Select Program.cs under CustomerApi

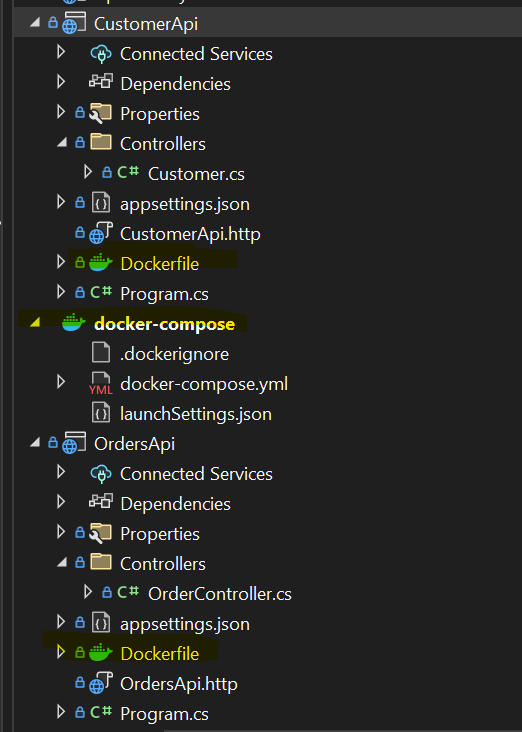click(x=164, y=294)
